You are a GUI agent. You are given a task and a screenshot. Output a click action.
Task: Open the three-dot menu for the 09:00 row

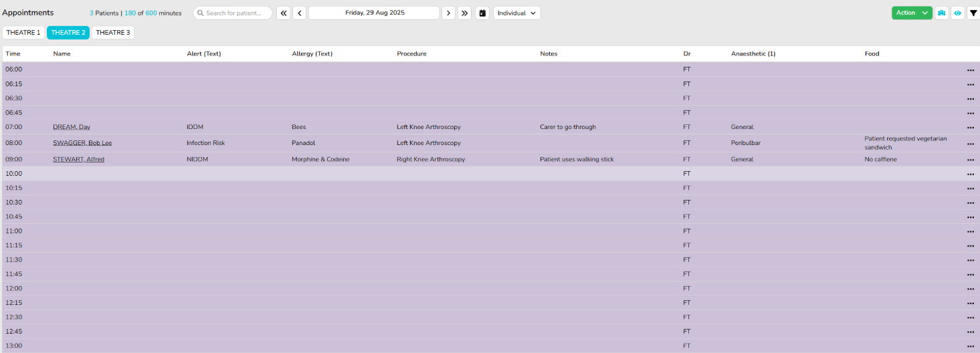click(970, 160)
